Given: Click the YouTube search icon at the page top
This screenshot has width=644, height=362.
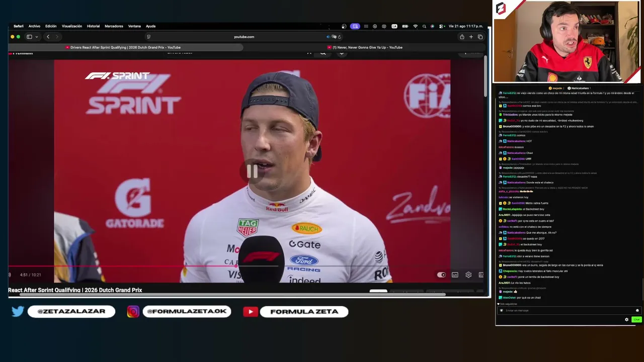Looking at the screenshot, I should [x=323, y=53].
